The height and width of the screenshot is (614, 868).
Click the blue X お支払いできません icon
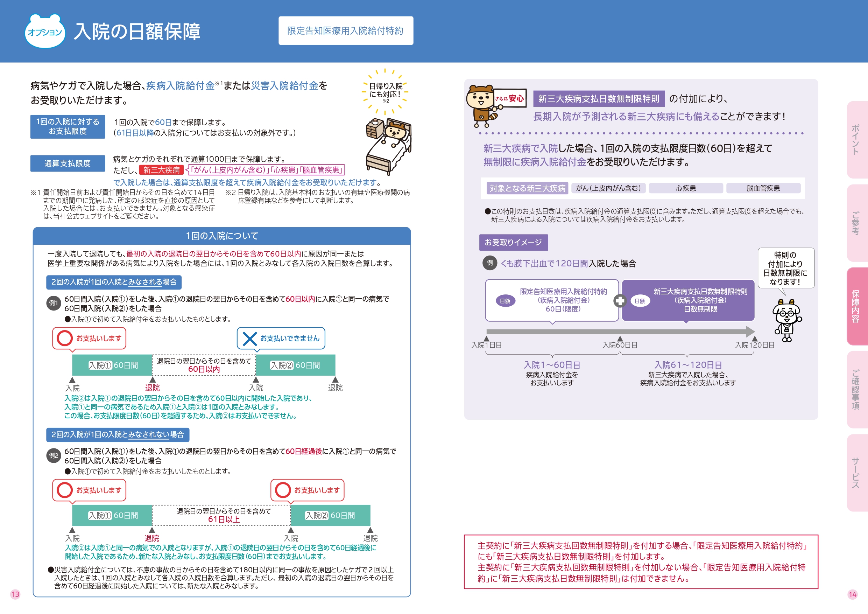[250, 339]
